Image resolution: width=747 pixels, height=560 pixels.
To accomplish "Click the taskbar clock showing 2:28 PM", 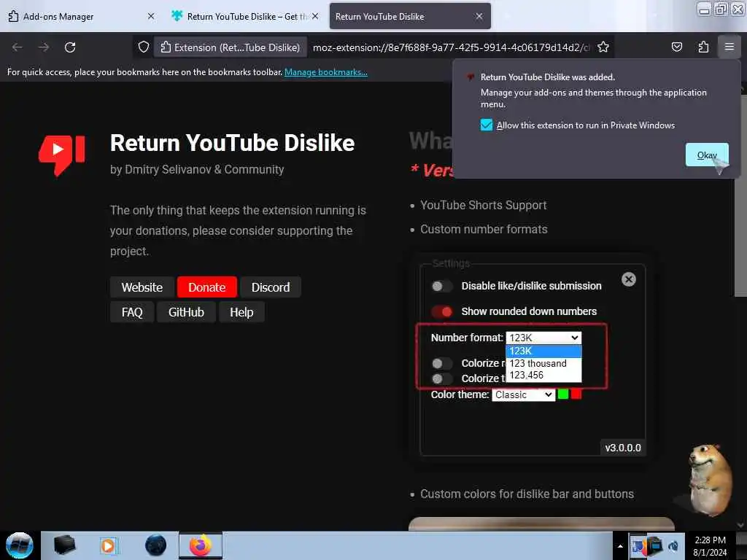I will click(710, 545).
